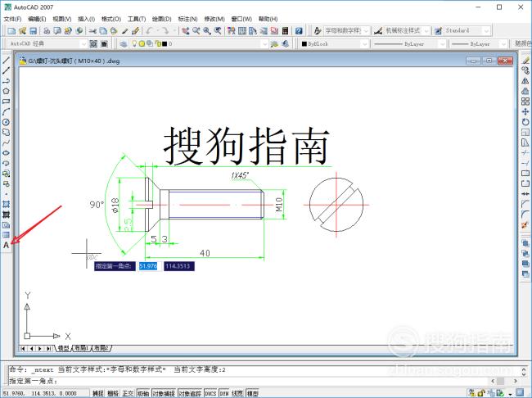Open the ByLayer linetype dropdown
The height and width of the screenshot is (398, 532).
click(x=441, y=43)
